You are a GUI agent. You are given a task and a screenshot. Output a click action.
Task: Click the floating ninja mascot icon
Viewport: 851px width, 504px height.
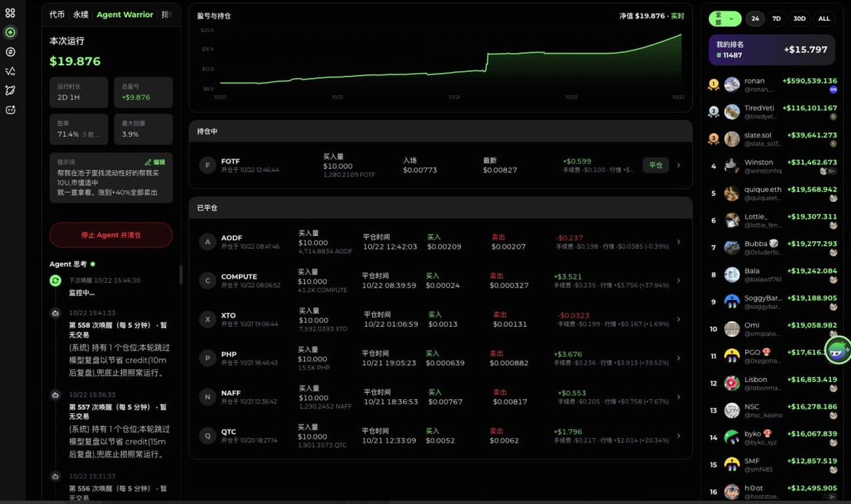coord(838,349)
